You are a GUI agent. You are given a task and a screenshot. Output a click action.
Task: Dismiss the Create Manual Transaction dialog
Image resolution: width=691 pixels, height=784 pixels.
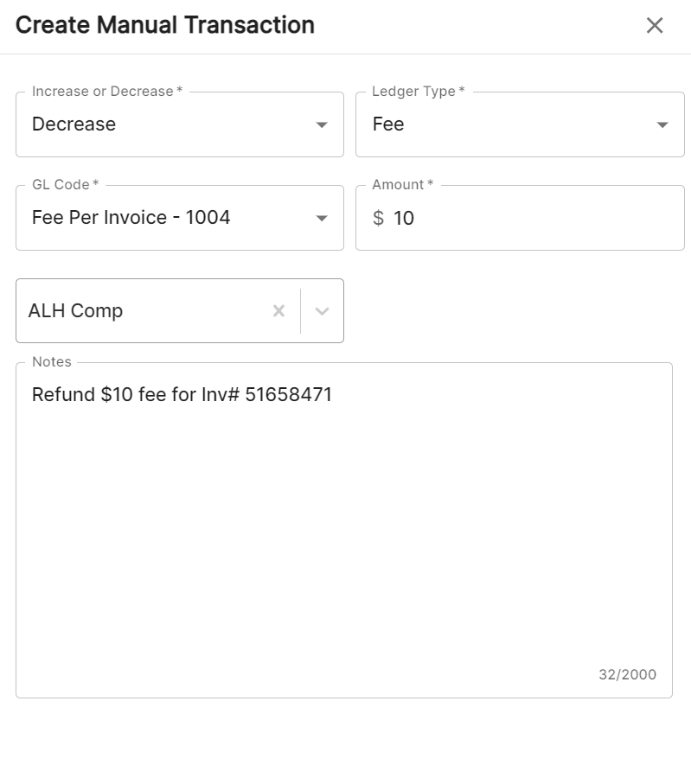(x=655, y=26)
